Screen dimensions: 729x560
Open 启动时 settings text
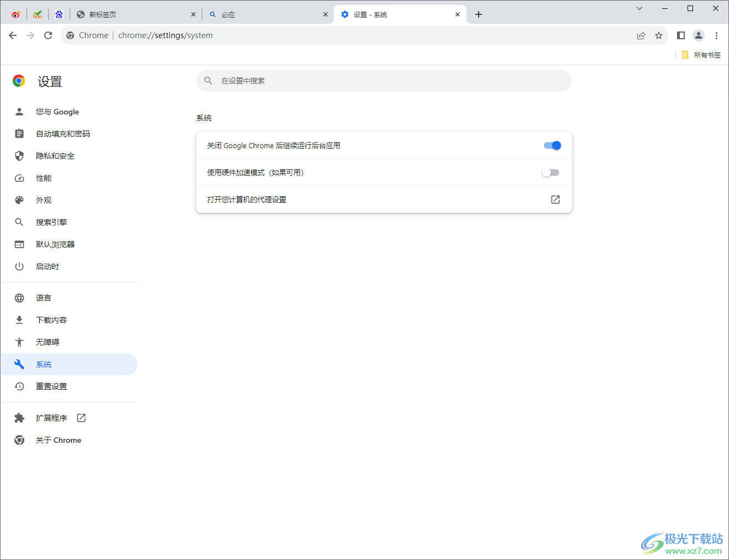48,266
